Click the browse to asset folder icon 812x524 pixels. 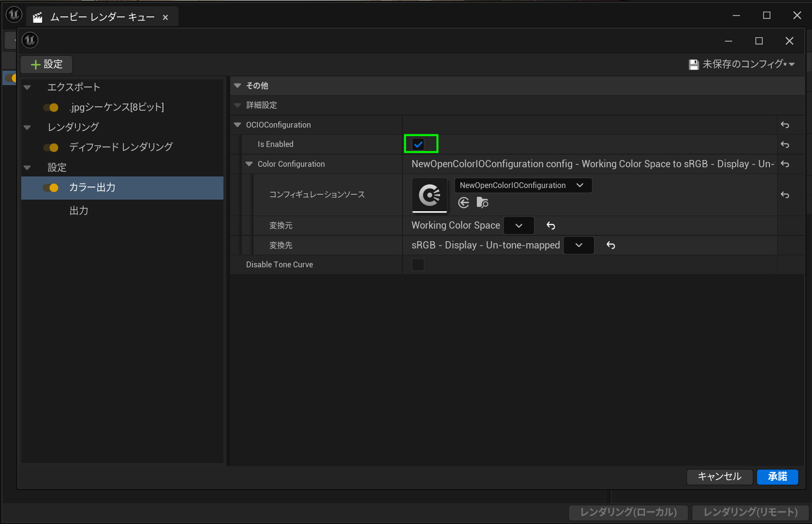pyautogui.click(x=482, y=203)
